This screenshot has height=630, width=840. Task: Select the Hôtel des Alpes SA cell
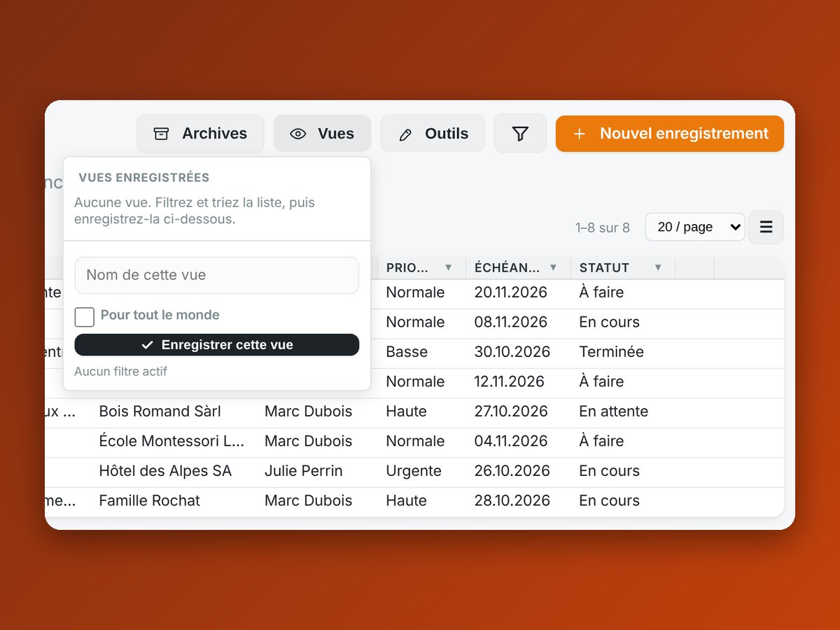pyautogui.click(x=165, y=471)
